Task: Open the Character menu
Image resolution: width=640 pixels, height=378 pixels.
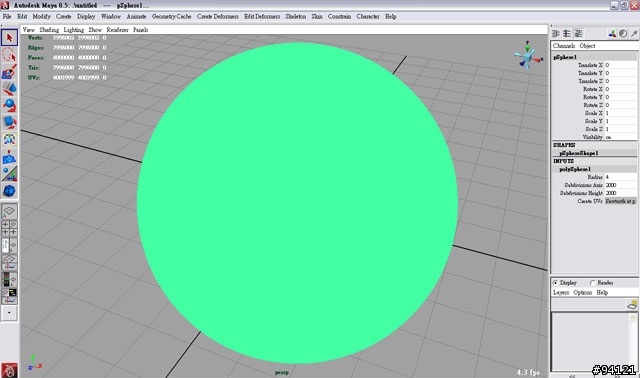Action: (x=368, y=16)
